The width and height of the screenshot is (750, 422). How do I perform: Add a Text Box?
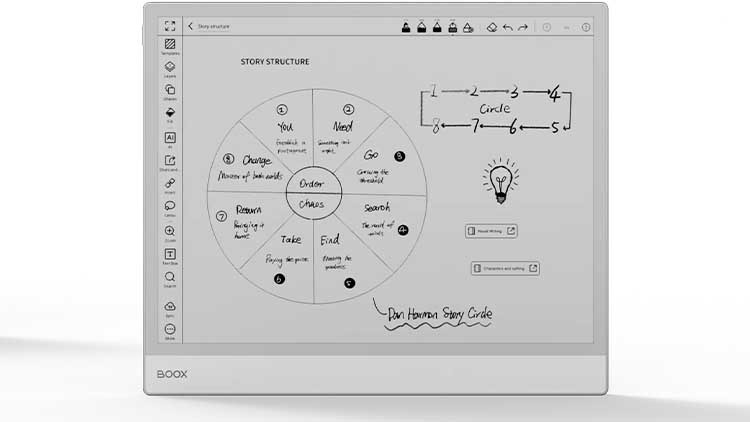(x=170, y=255)
